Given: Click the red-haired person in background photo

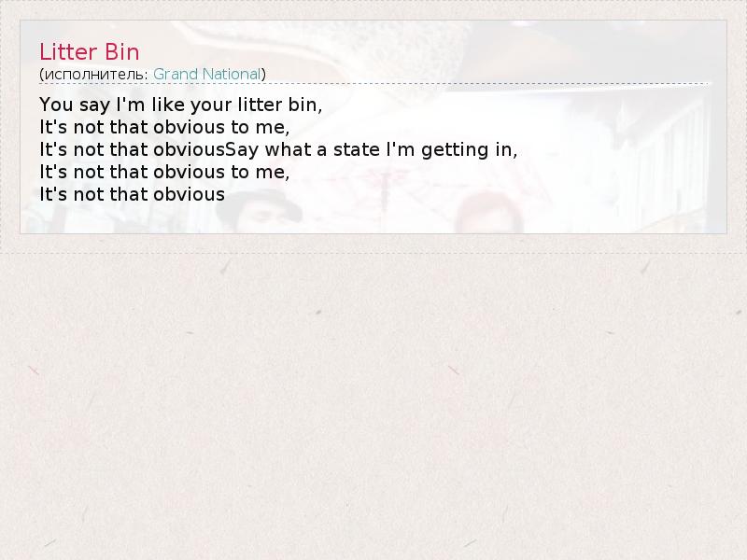Looking at the screenshot, I should click(x=488, y=214).
